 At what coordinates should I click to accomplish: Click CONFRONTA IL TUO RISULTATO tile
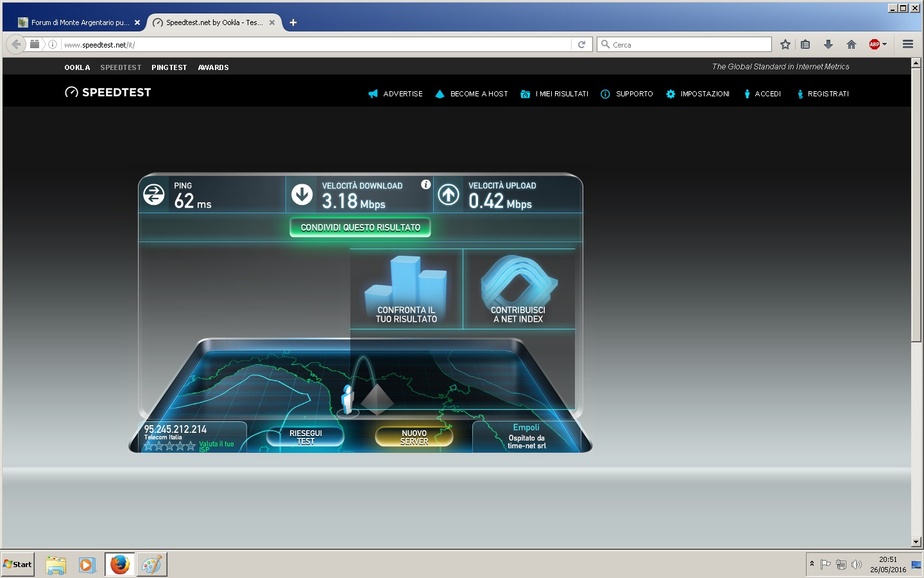[x=406, y=290]
